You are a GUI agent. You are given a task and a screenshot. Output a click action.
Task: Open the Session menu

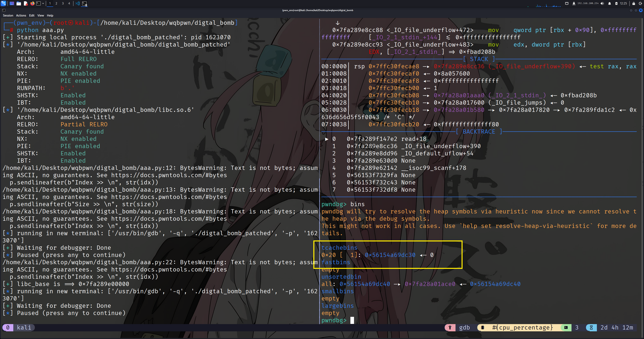pyautogui.click(x=8, y=16)
